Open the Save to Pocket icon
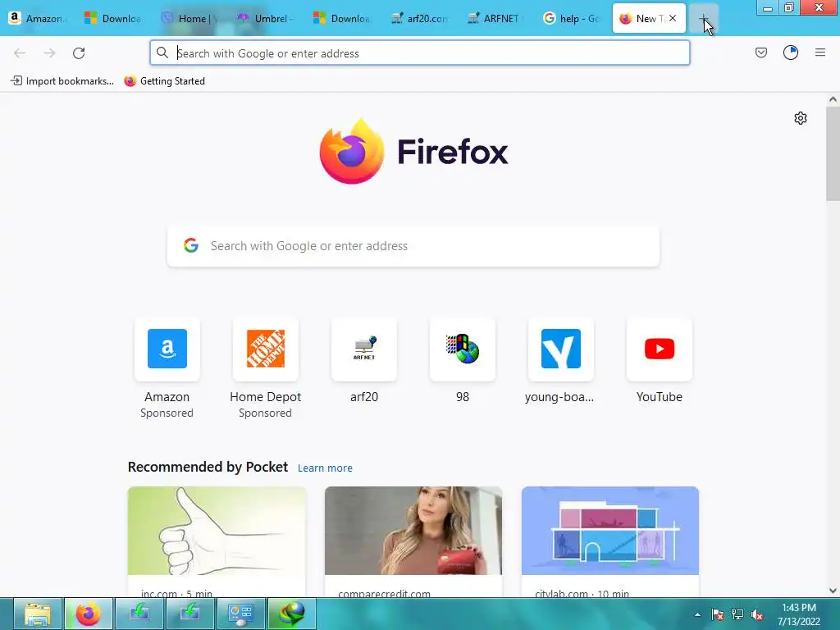The image size is (840, 630). (x=761, y=52)
